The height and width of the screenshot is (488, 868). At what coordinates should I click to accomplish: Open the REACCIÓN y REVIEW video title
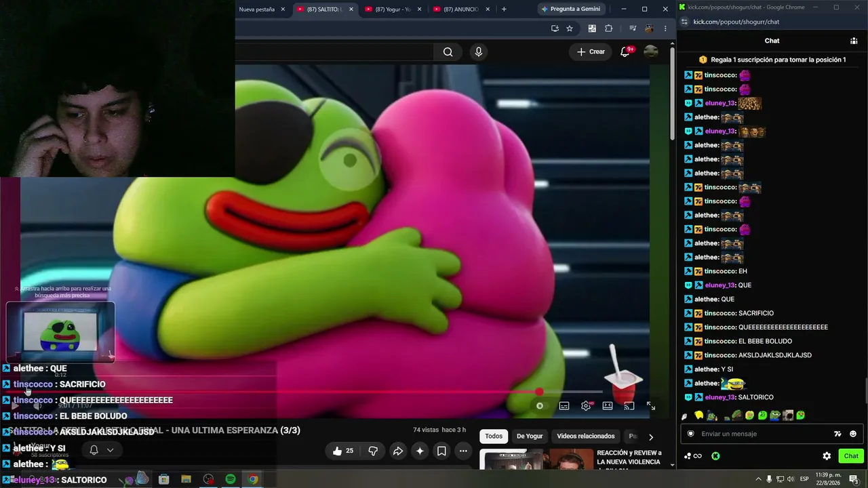pos(629,457)
